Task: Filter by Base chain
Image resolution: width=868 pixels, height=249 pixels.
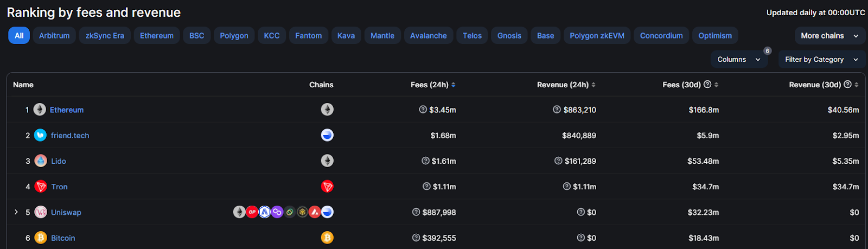Action: (x=546, y=36)
